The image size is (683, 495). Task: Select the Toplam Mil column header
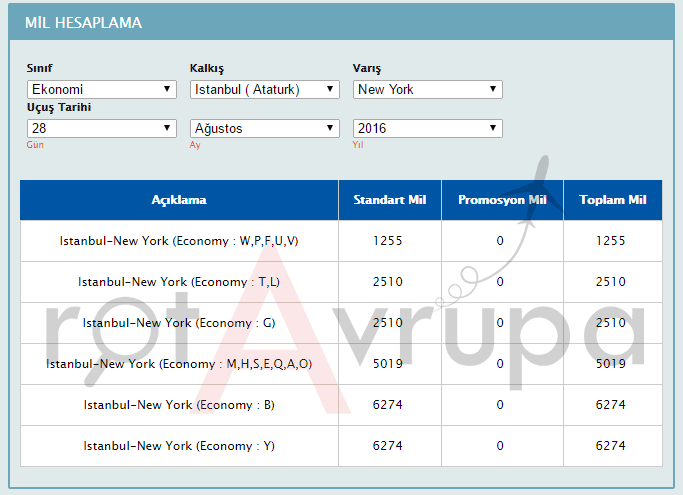pos(613,200)
